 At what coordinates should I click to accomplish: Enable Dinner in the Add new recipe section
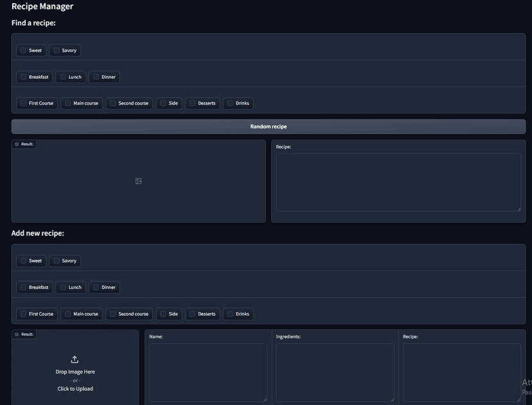[x=96, y=288]
